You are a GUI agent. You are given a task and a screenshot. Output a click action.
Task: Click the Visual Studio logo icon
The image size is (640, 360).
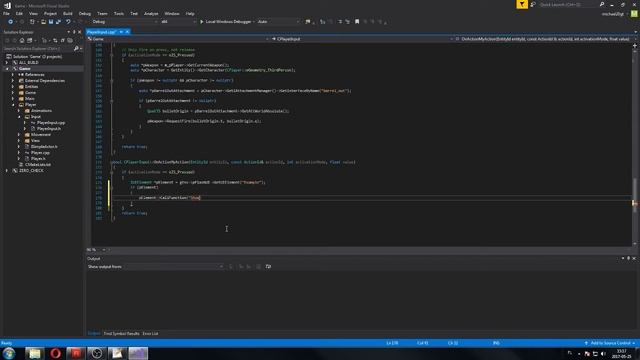pos(7,5)
